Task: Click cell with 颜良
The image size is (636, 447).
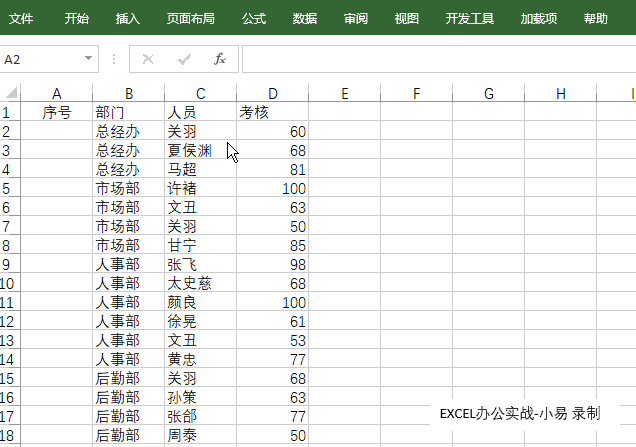Action: point(200,302)
